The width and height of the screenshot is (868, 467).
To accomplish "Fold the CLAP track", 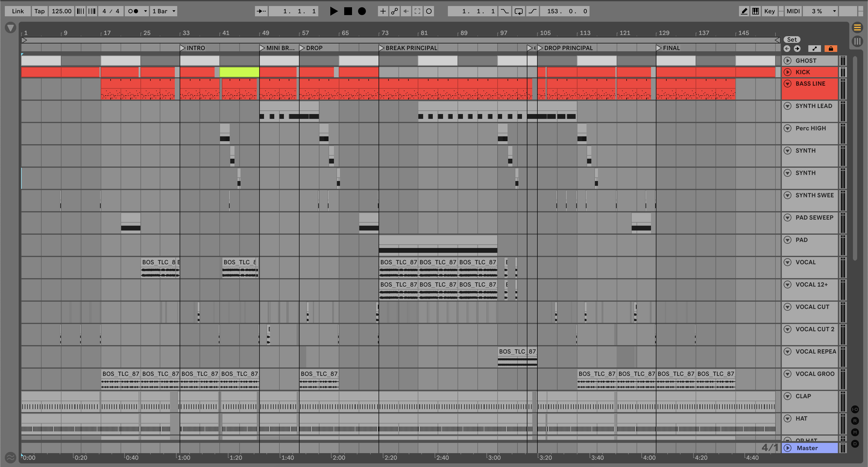I will pyautogui.click(x=788, y=396).
